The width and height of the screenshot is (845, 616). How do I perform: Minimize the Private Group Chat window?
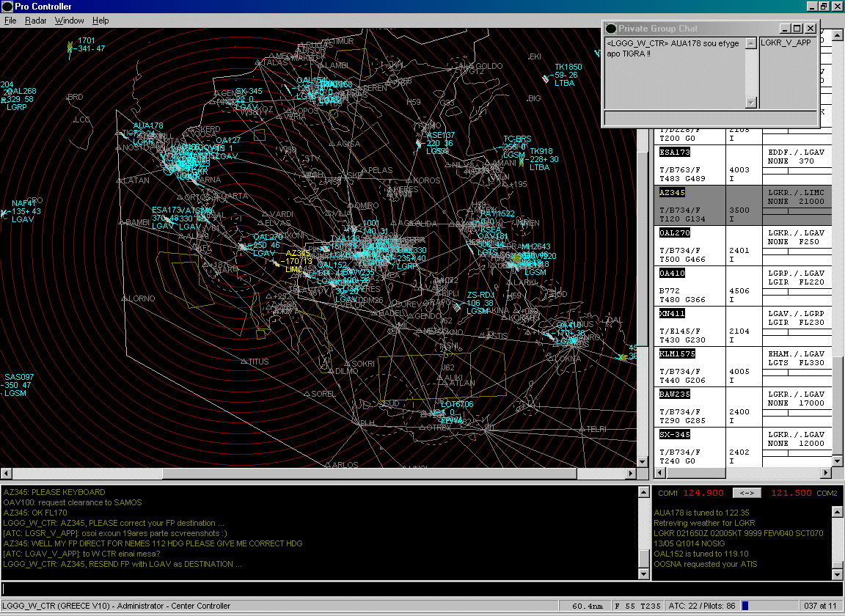[785, 29]
